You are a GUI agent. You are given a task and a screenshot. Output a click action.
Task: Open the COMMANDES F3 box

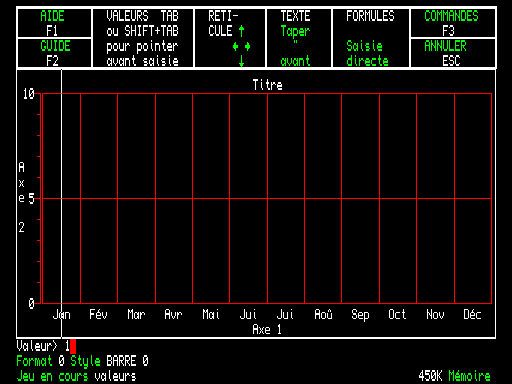(453, 23)
